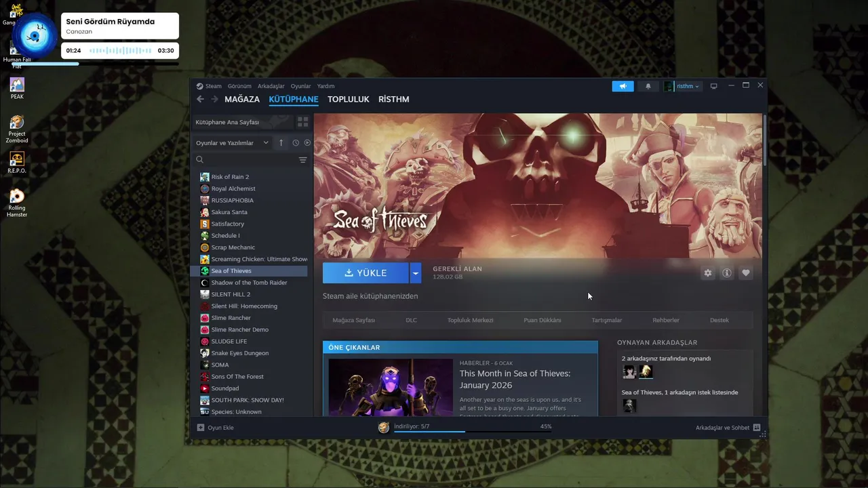Open Topluluk Merkezi link

471,320
